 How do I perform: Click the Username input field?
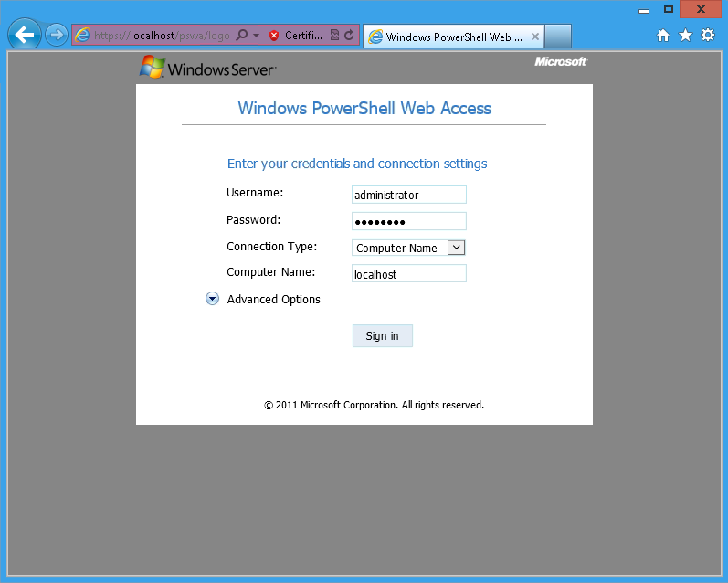tap(409, 195)
